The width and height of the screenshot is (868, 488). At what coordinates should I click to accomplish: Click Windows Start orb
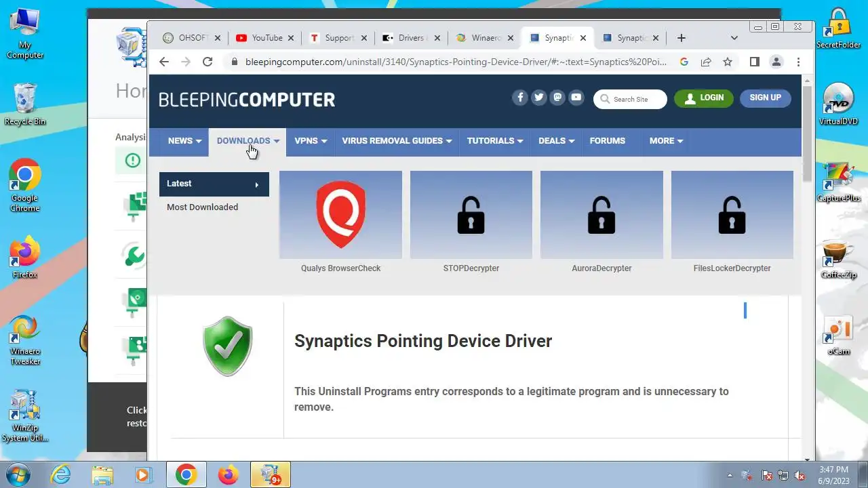click(18, 474)
